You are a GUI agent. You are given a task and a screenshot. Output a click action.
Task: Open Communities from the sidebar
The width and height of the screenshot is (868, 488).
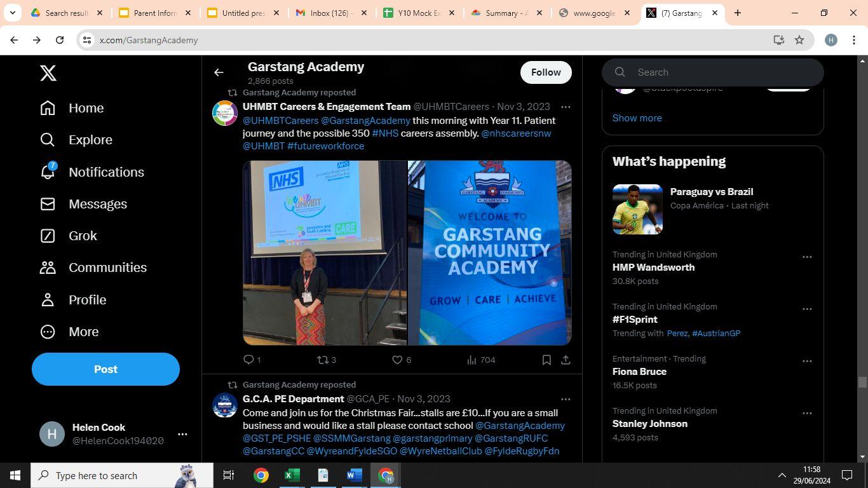point(93,268)
